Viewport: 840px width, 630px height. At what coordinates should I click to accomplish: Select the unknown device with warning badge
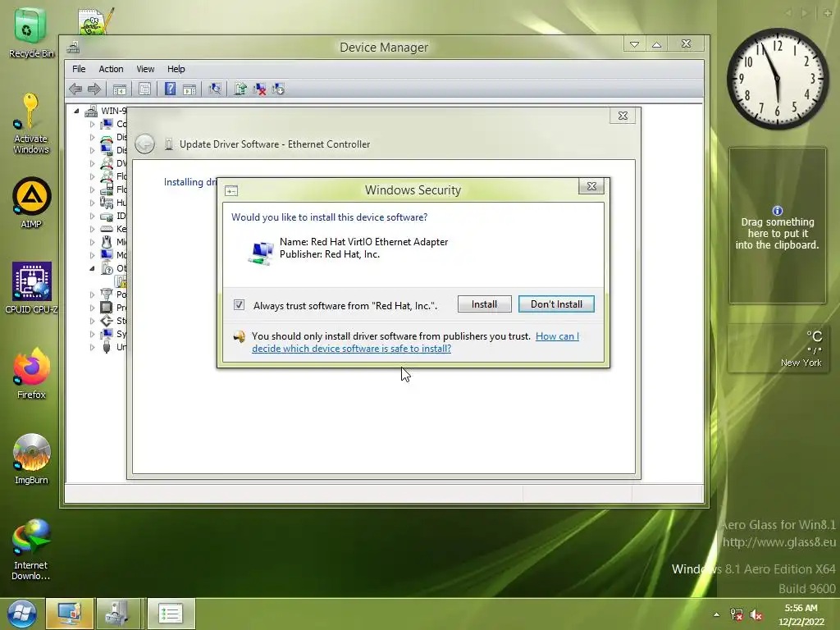click(x=121, y=281)
